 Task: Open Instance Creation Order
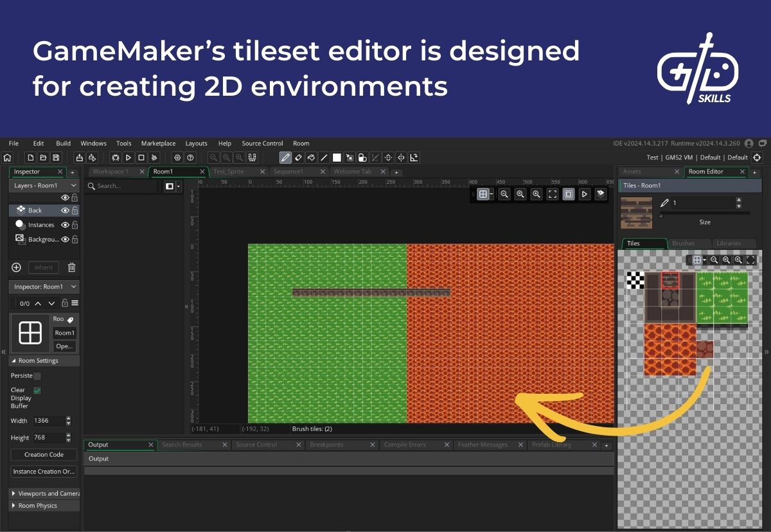43,471
